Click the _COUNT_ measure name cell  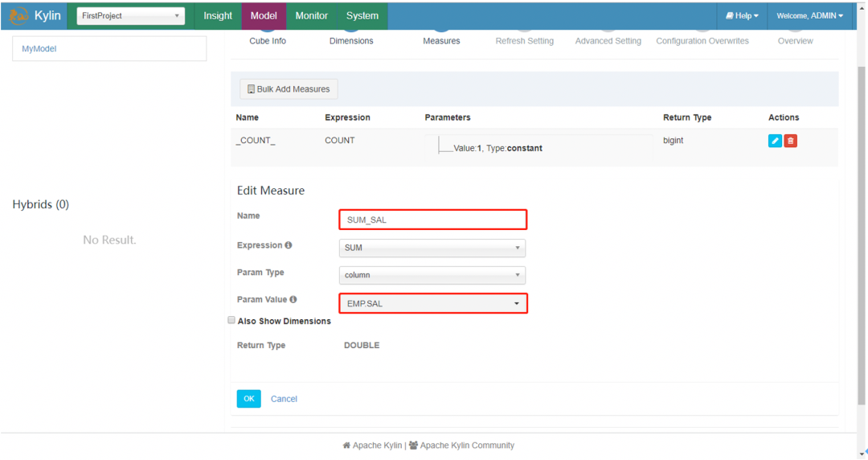coord(256,140)
